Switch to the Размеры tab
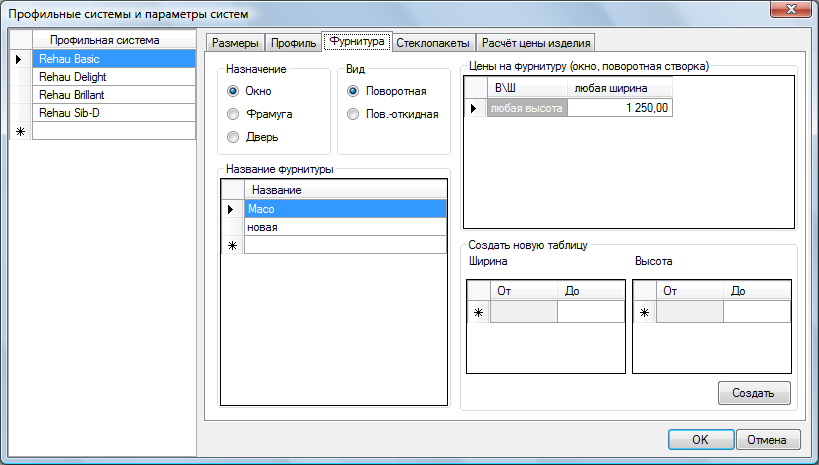819x465 pixels. click(x=236, y=43)
